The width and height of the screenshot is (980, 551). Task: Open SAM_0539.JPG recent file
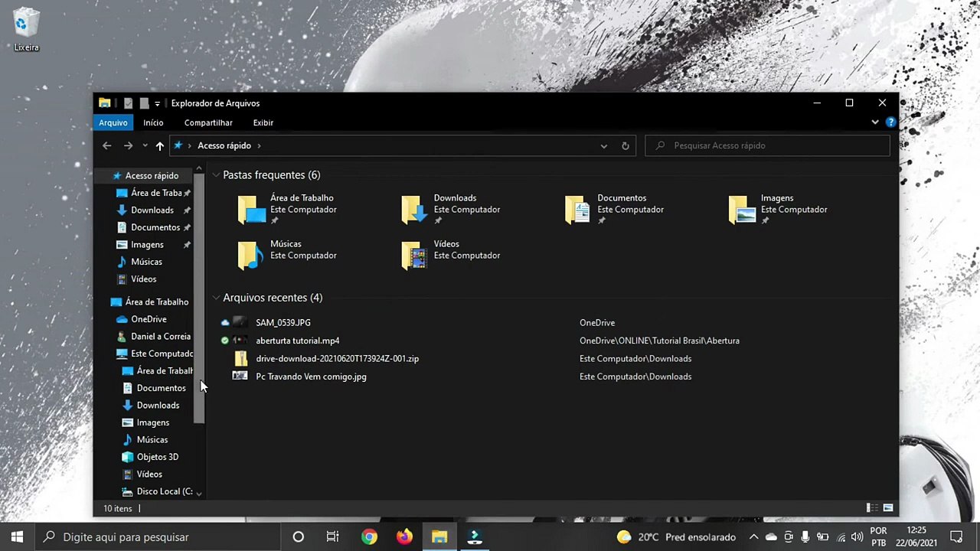pyautogui.click(x=283, y=323)
